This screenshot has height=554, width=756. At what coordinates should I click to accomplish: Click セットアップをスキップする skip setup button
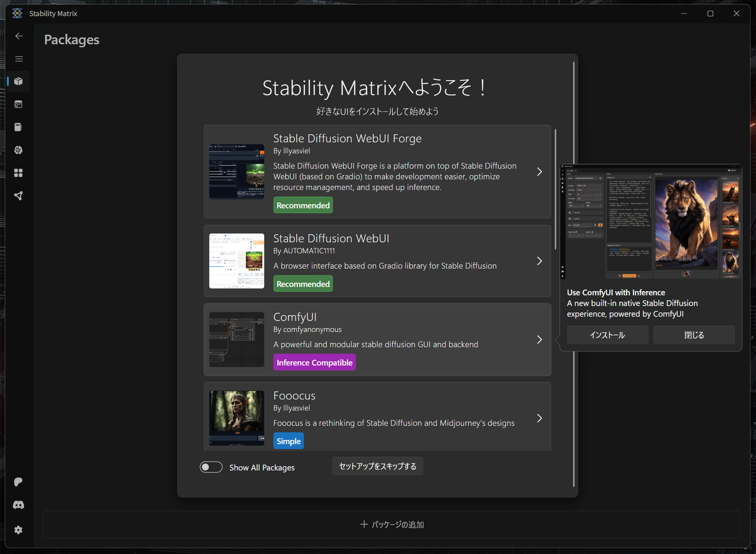[377, 466]
